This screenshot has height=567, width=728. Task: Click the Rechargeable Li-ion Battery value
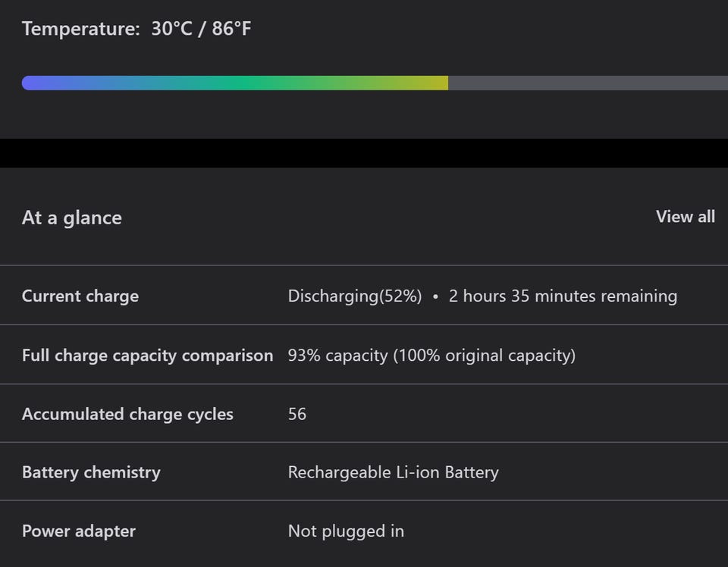coord(393,472)
